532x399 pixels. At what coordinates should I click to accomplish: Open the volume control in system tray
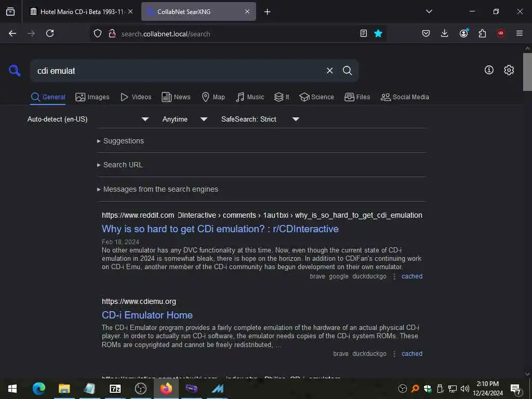(464, 389)
